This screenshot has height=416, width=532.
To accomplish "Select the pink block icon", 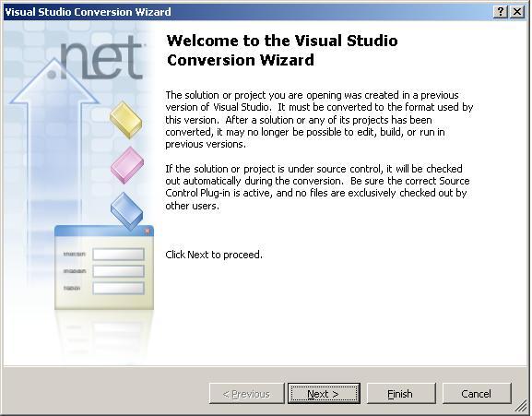I will (127, 165).
